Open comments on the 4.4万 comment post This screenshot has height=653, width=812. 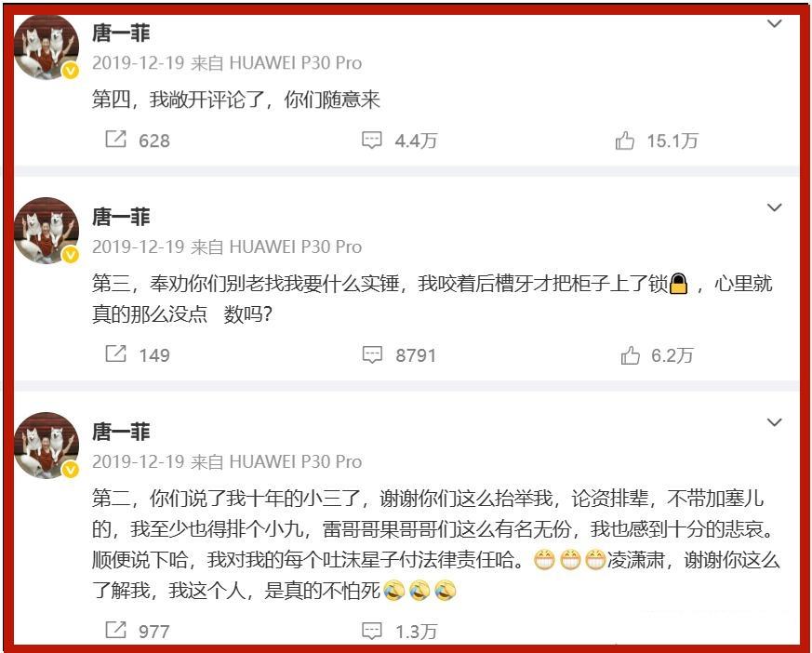click(x=399, y=140)
